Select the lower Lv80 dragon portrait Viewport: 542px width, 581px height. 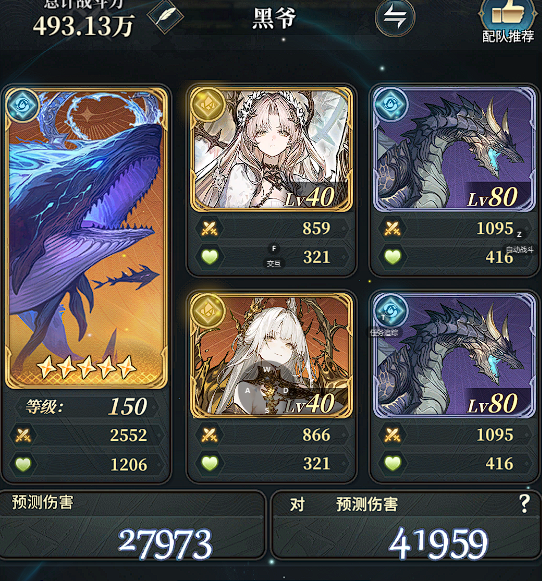tap(454, 355)
